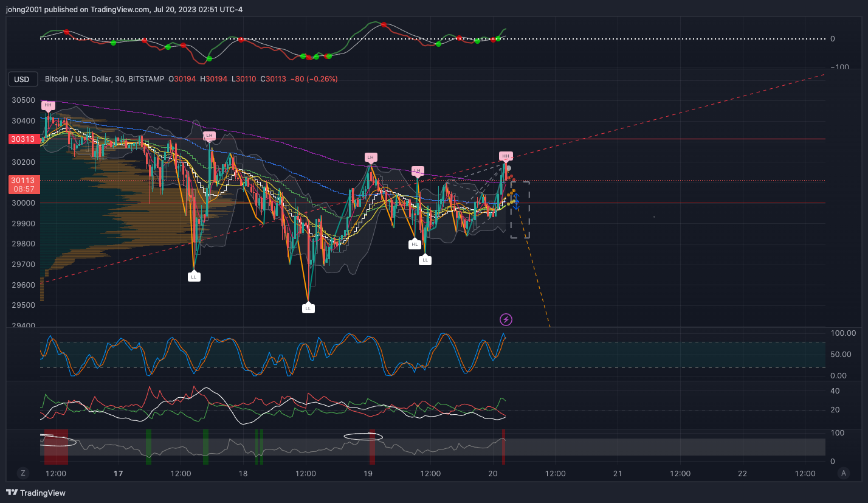Image resolution: width=868 pixels, height=503 pixels.
Task: Click the purple lightning bolt event icon
Action: 506,319
